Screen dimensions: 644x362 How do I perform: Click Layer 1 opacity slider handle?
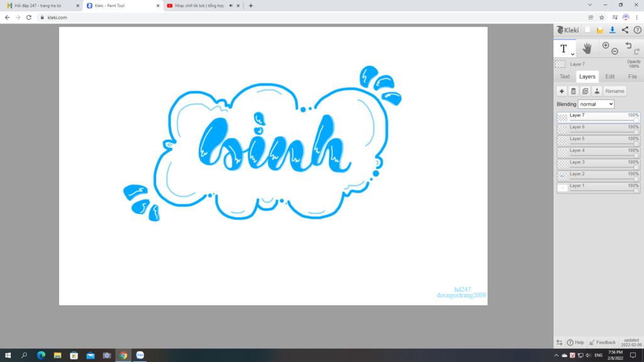[636, 191]
